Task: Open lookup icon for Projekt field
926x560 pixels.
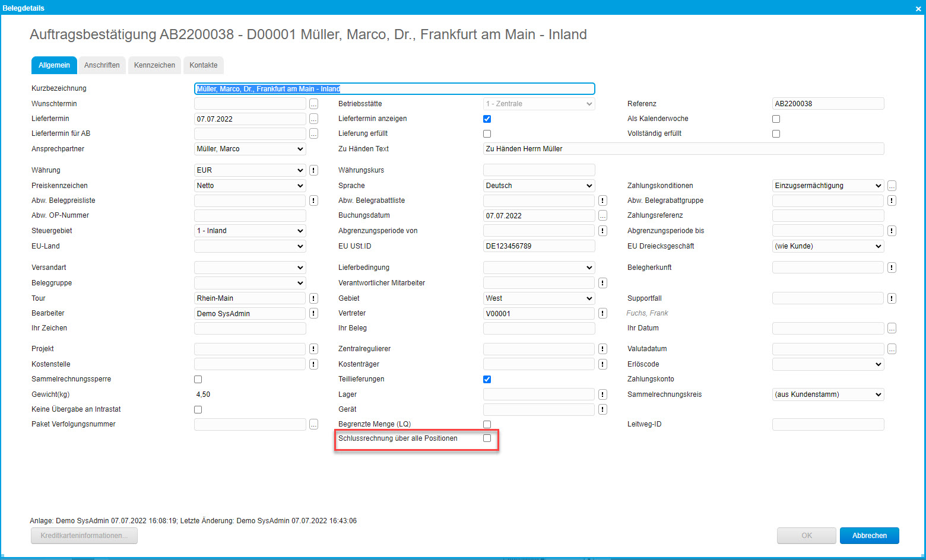Action: [313, 349]
